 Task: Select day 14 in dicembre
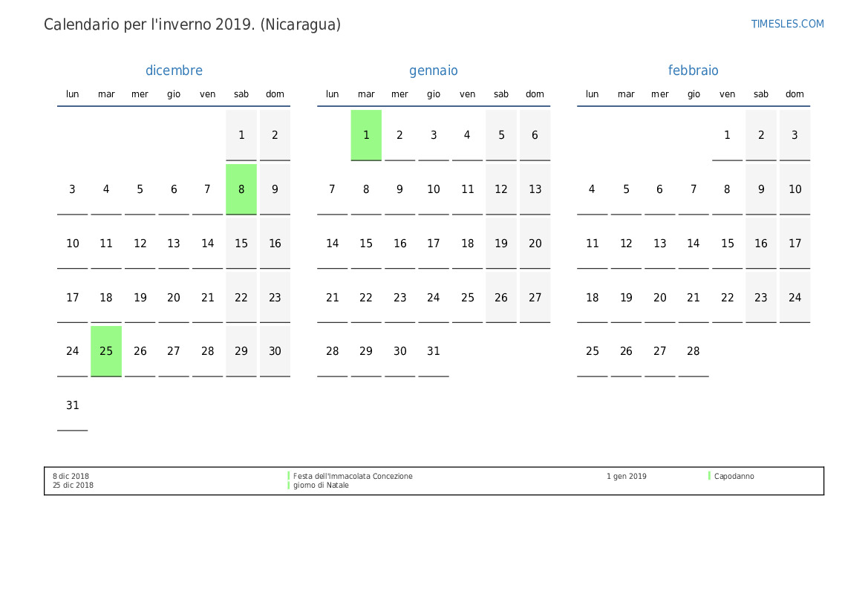pos(208,244)
